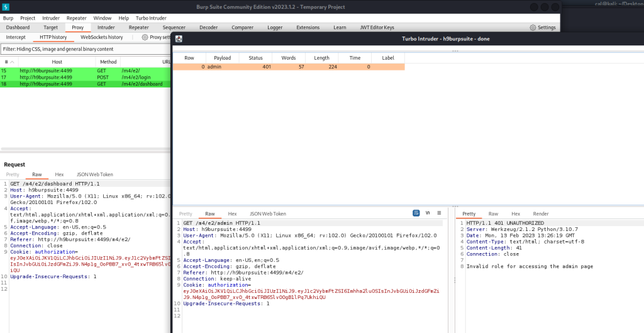Sort Turbo Intruder results by Label column
Image resolution: width=644 pixels, height=333 pixels.
pyautogui.click(x=388, y=58)
